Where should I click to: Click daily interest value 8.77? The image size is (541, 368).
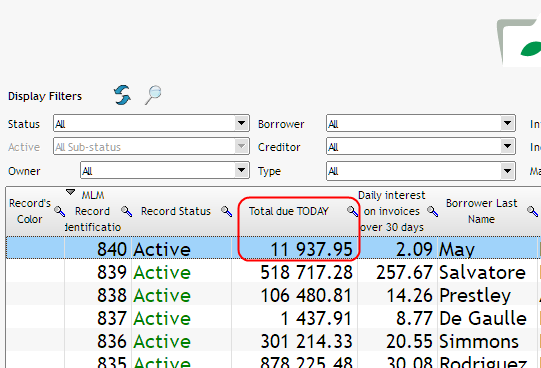414,318
